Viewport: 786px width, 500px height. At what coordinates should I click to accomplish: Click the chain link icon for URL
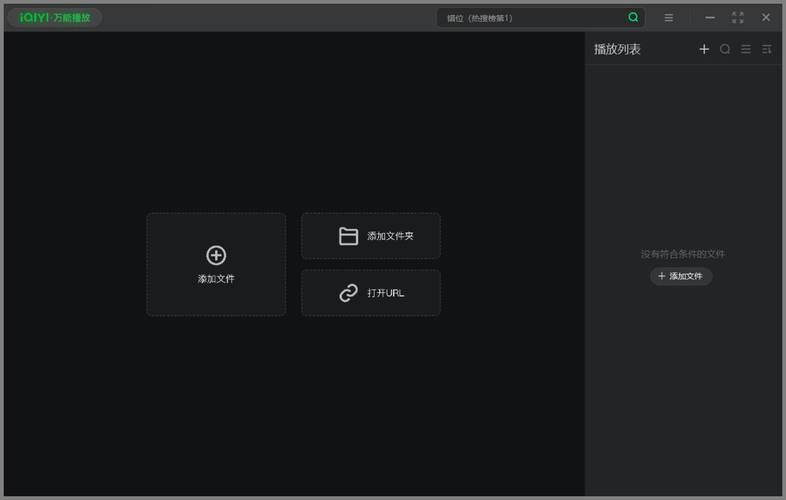[348, 293]
